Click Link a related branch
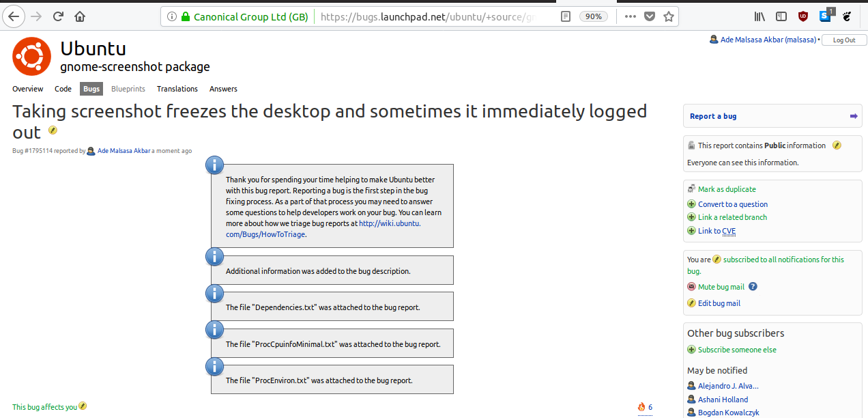Image resolution: width=868 pixels, height=418 pixels. click(x=732, y=217)
